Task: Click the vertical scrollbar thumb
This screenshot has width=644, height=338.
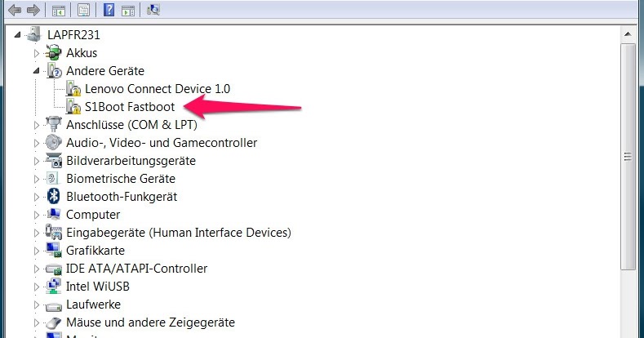Action: point(627,155)
